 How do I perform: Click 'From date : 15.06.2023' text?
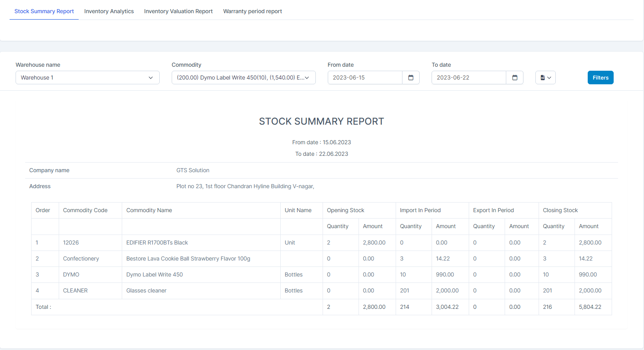[321, 142]
